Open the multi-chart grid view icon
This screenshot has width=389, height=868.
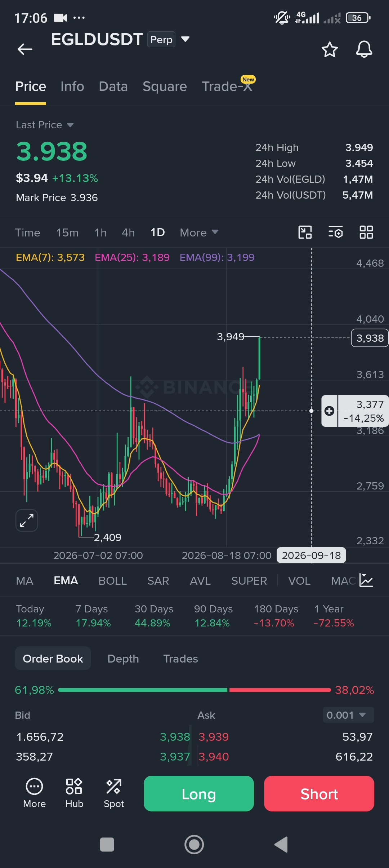[366, 232]
